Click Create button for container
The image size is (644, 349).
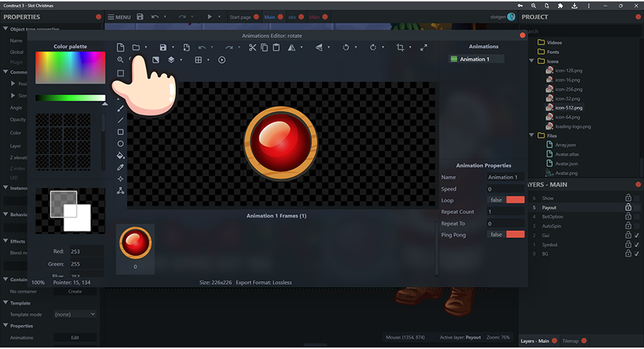(74, 291)
